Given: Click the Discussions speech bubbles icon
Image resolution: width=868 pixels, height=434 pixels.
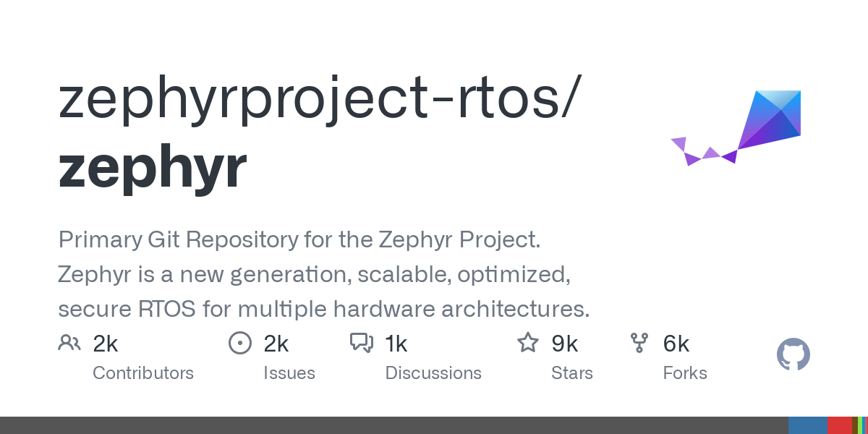Looking at the screenshot, I should tap(361, 343).
